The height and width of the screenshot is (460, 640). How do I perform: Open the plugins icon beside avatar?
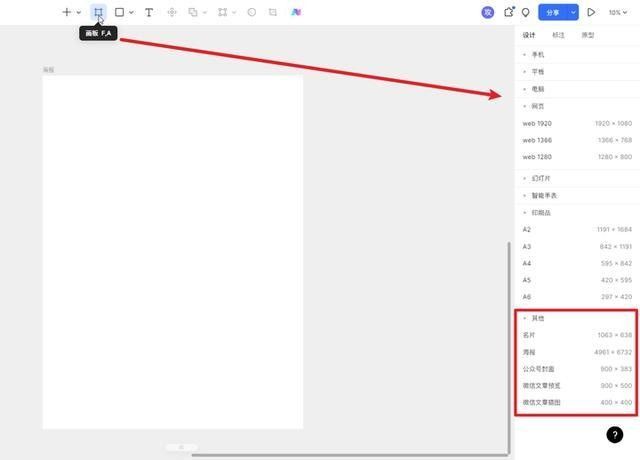coord(509,12)
